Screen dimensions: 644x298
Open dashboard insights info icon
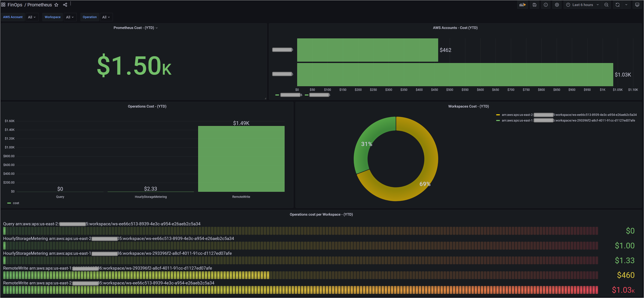(x=546, y=5)
